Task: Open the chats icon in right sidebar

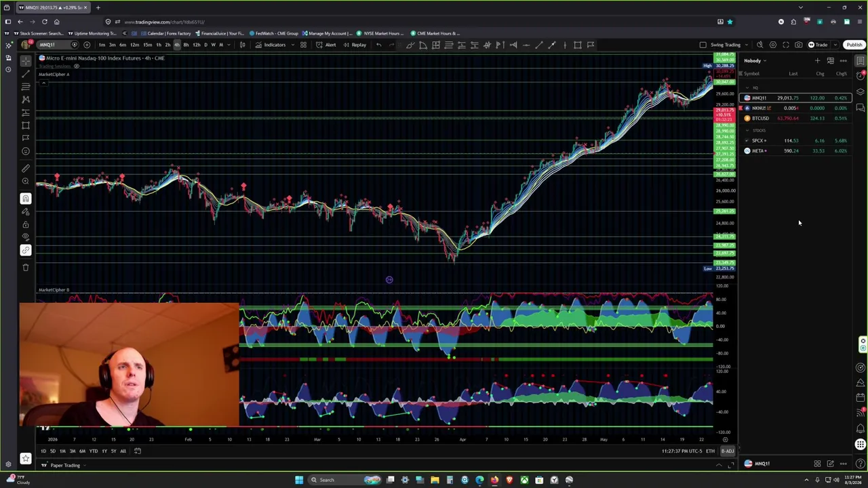Action: click(x=860, y=108)
